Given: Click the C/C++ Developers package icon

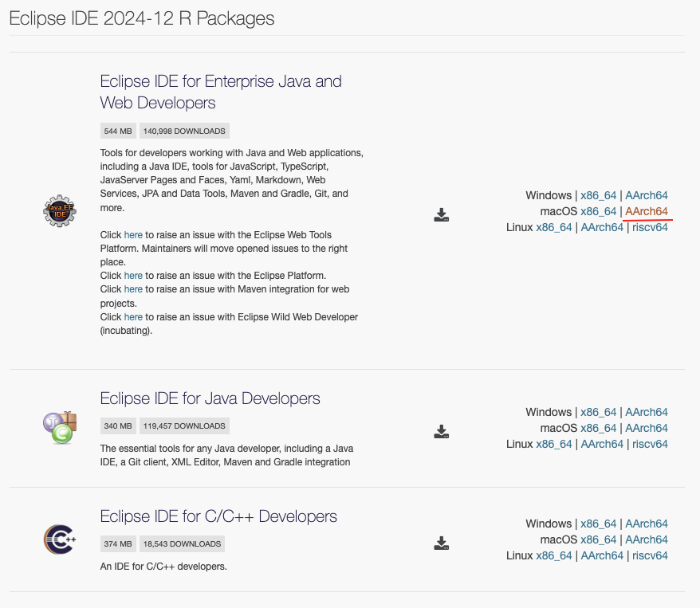Looking at the screenshot, I should pos(60,539).
